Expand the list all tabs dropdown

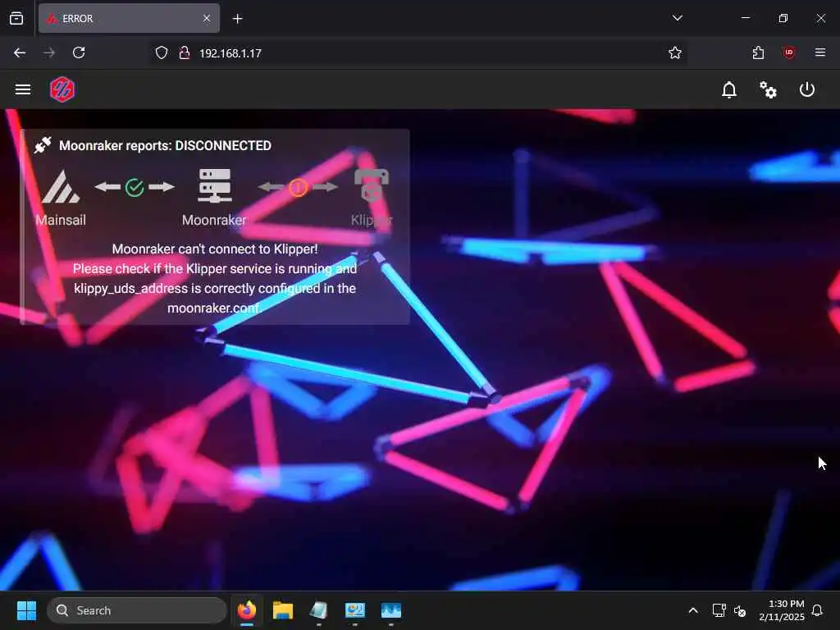(678, 18)
